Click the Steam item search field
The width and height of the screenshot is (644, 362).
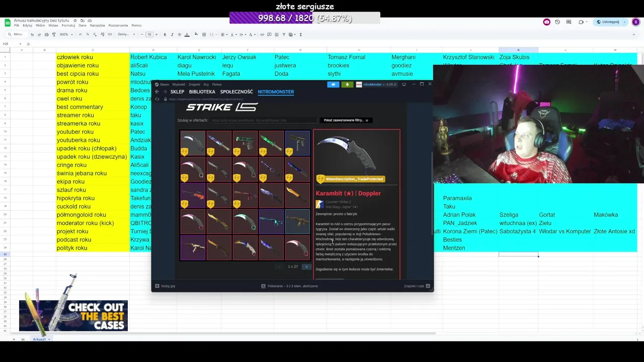[x=264, y=120]
